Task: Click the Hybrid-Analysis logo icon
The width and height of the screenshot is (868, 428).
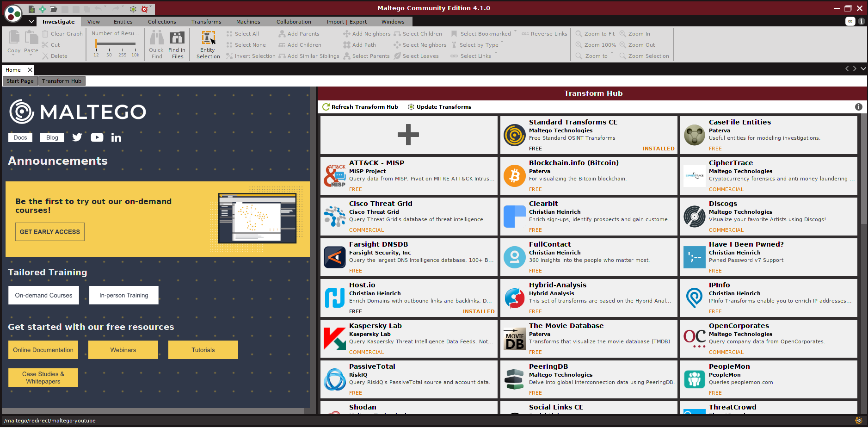Action: [514, 298]
